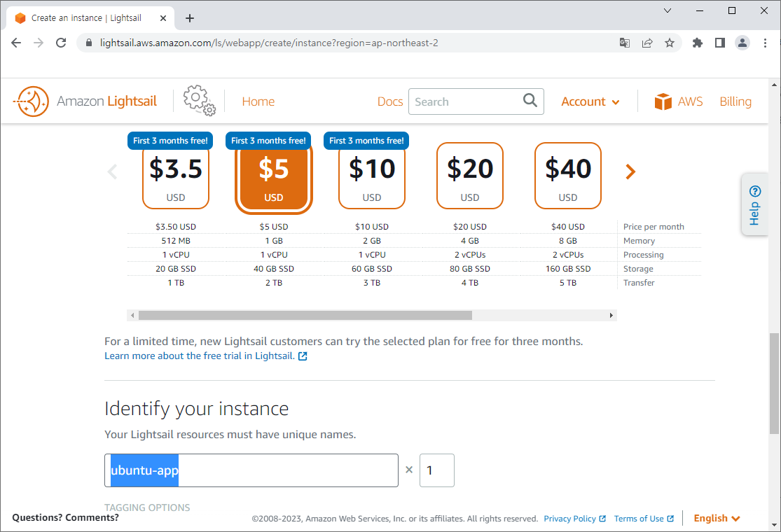This screenshot has width=781, height=532.
Task: Open Learn more about the free trial
Action: click(x=199, y=356)
